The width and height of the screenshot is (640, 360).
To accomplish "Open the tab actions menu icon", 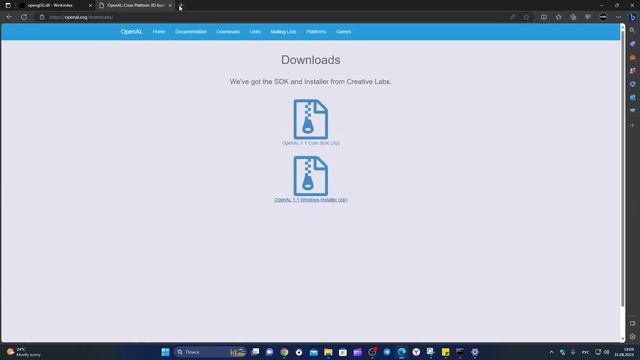I will pyautogui.click(x=8, y=5).
